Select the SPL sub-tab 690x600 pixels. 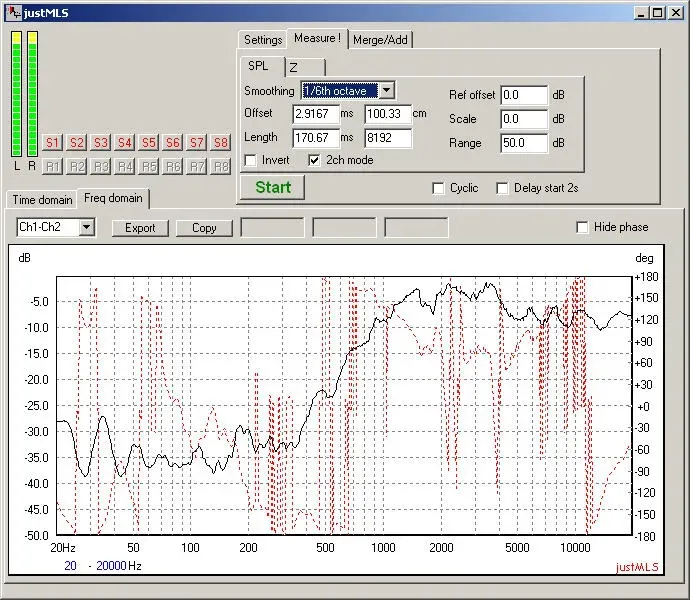(x=262, y=66)
